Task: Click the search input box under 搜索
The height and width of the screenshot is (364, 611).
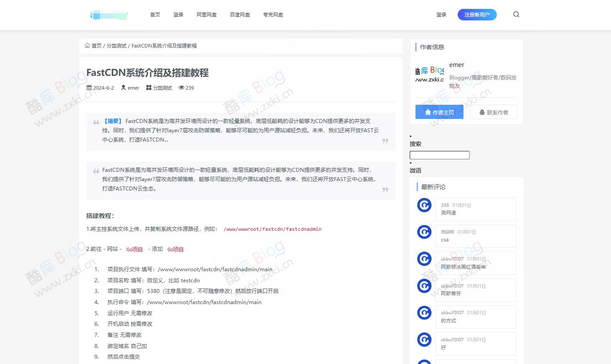Action: click(439, 155)
